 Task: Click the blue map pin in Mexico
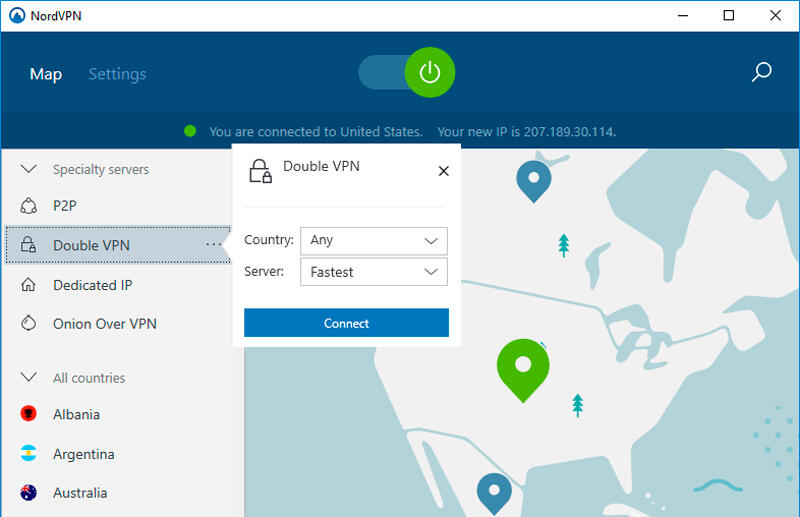point(494,494)
